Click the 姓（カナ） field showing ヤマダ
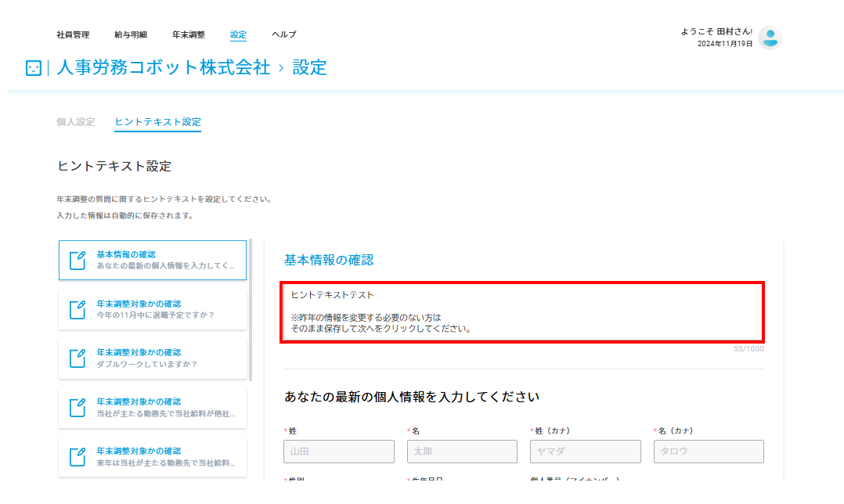Viewport: 844px width, 504px height. point(586,452)
